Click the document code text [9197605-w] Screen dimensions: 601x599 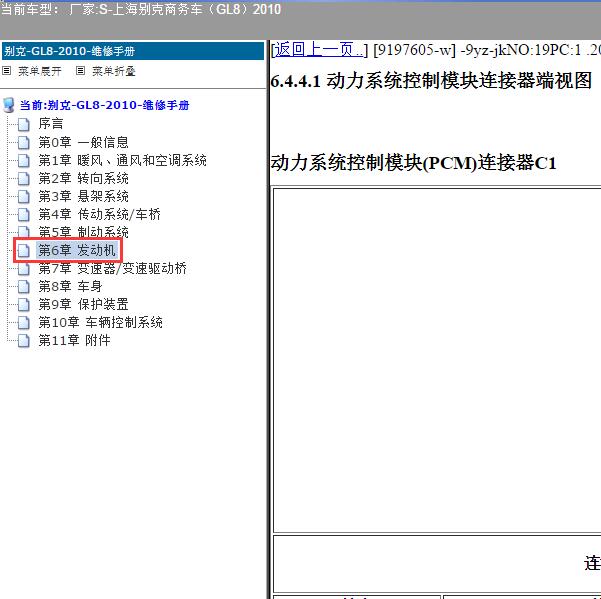415,50
